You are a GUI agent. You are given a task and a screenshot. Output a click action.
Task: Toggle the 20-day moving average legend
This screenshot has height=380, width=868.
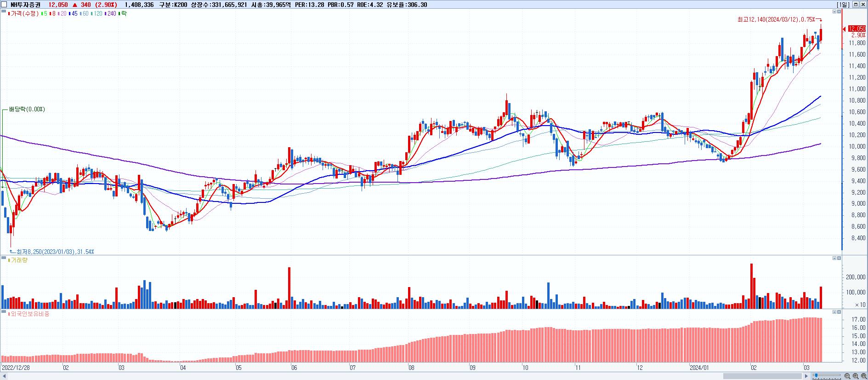[62, 14]
